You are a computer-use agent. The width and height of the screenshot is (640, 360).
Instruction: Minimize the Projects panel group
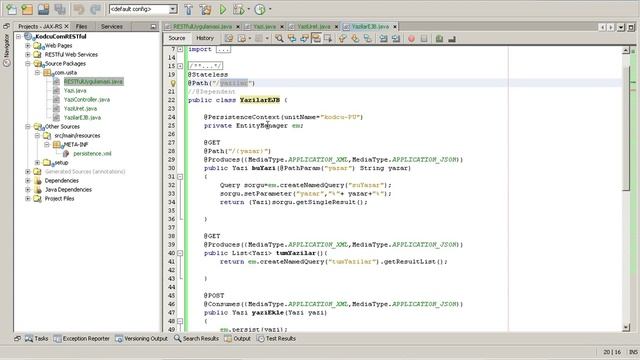(153, 27)
